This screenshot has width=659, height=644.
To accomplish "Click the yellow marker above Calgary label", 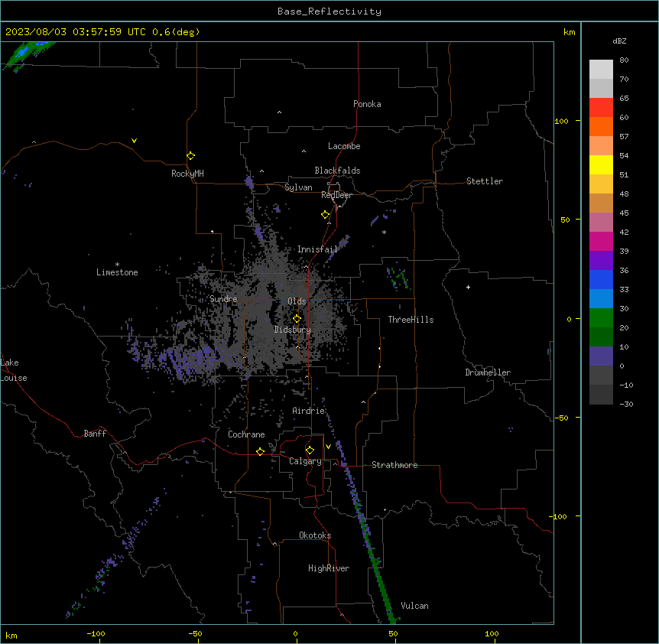I will tap(310, 450).
